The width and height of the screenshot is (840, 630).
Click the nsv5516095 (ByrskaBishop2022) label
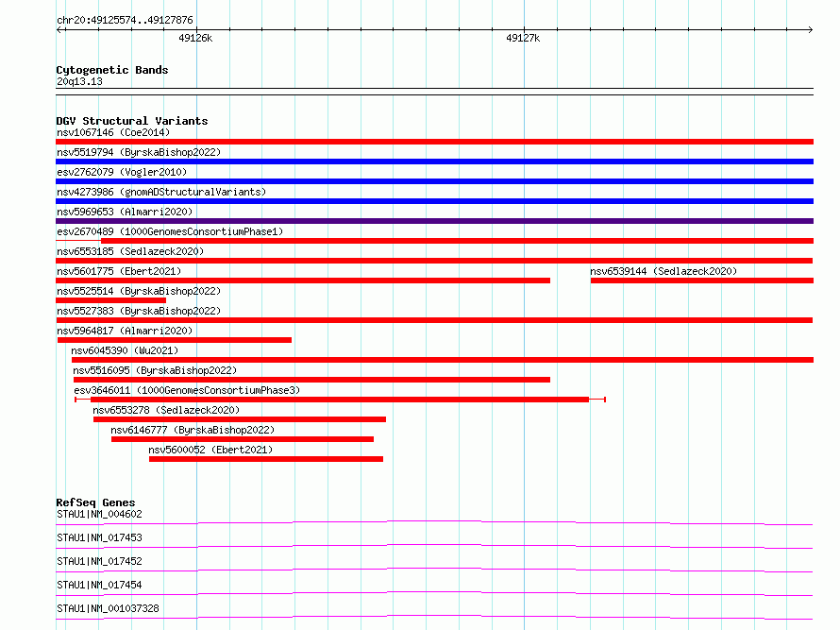point(155,370)
